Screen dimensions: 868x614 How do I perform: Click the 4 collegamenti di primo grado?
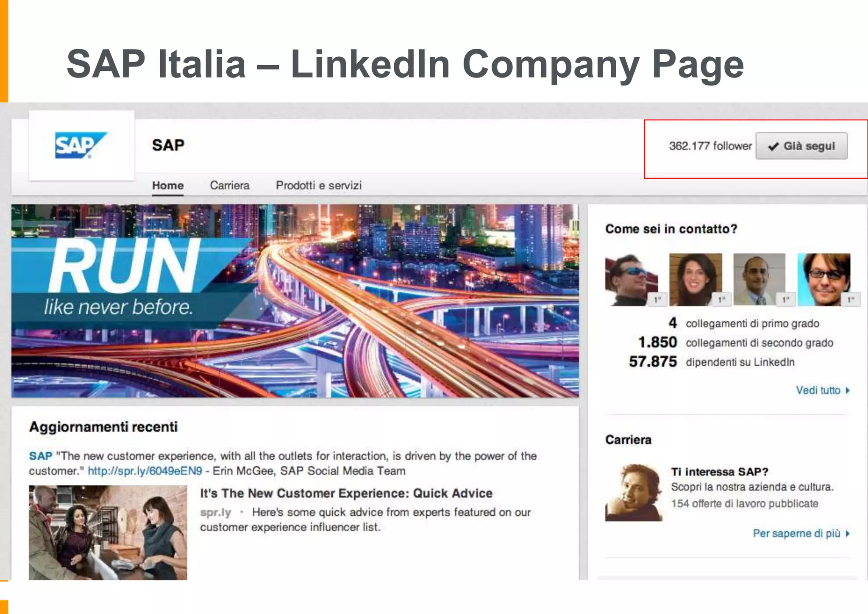[x=744, y=323]
